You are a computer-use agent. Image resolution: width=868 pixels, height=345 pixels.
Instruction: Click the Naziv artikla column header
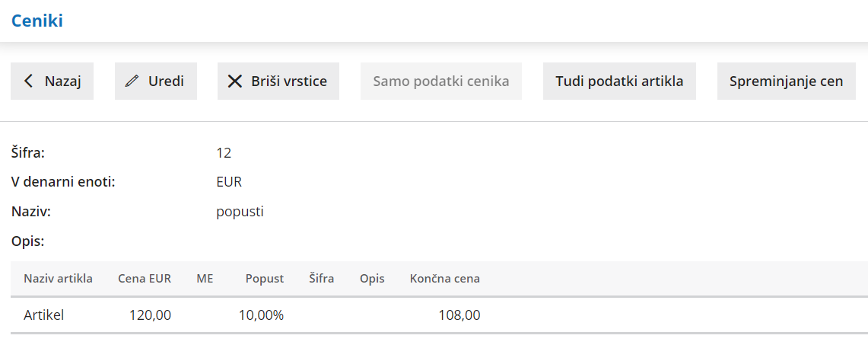point(58,279)
